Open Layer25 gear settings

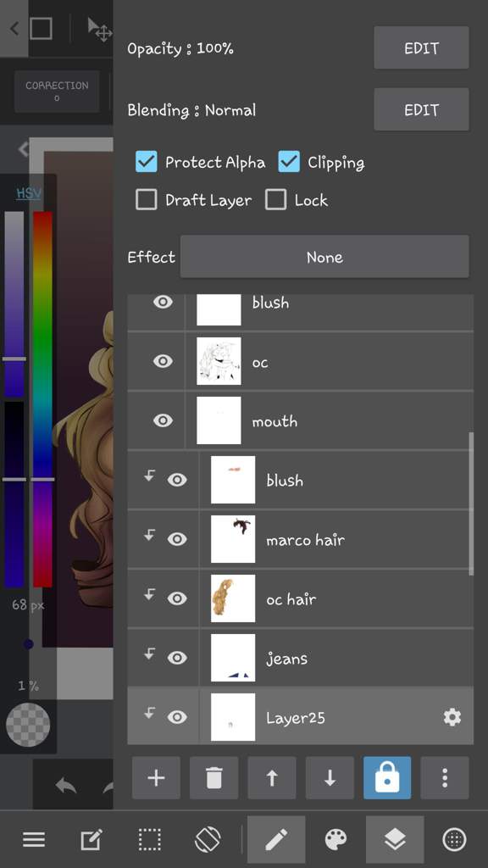(452, 717)
